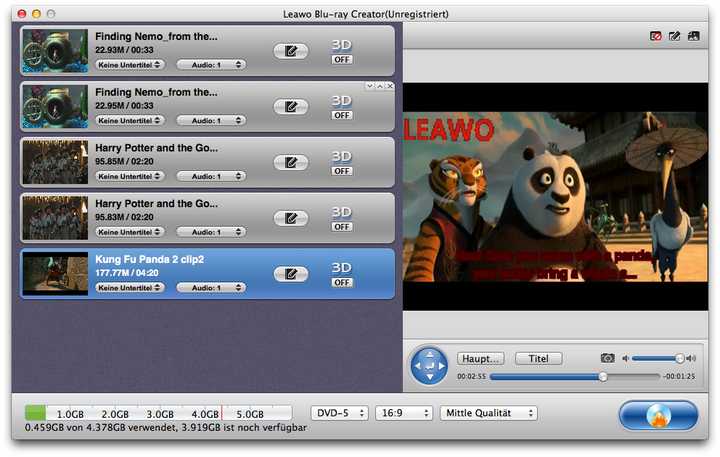
Task: Toggle 3D OFF for 95.85M Harry Potter
Action: click(x=342, y=171)
